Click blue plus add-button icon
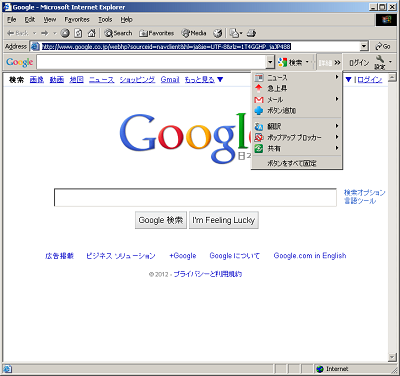This screenshot has height=376, width=400. (x=259, y=110)
